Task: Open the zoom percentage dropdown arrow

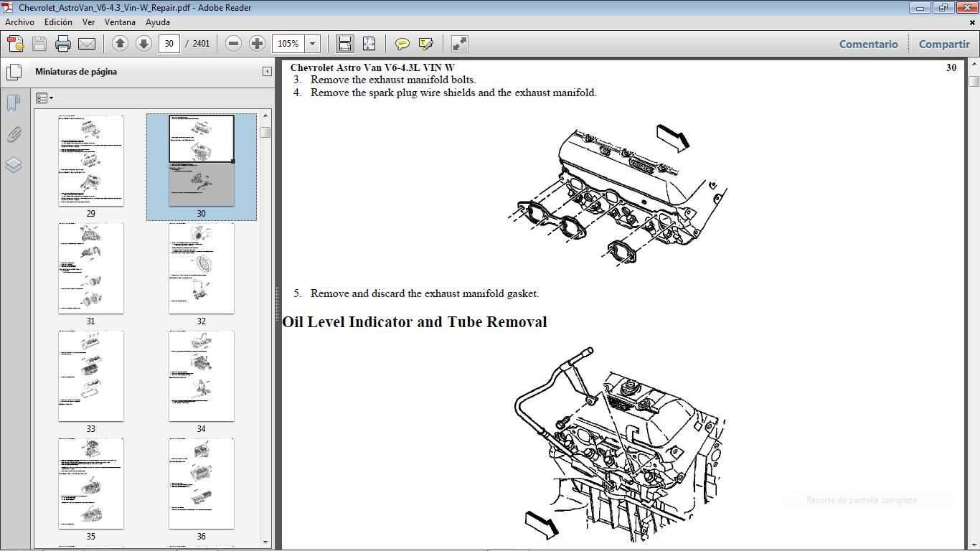Action: 312,44
